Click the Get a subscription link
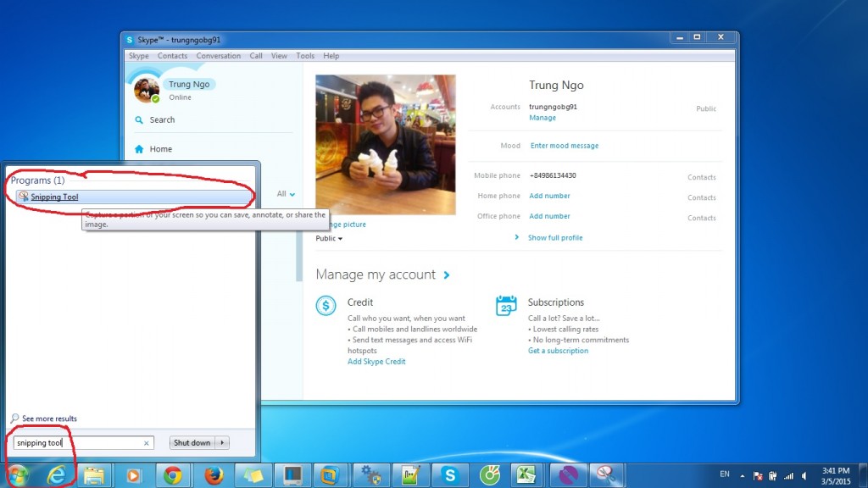 coord(558,351)
